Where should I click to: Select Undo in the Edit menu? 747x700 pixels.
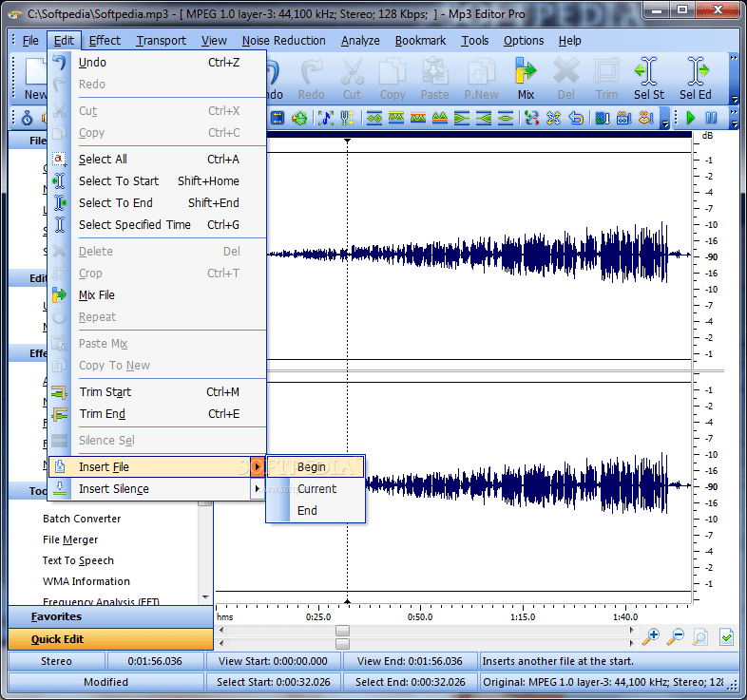[x=157, y=63]
